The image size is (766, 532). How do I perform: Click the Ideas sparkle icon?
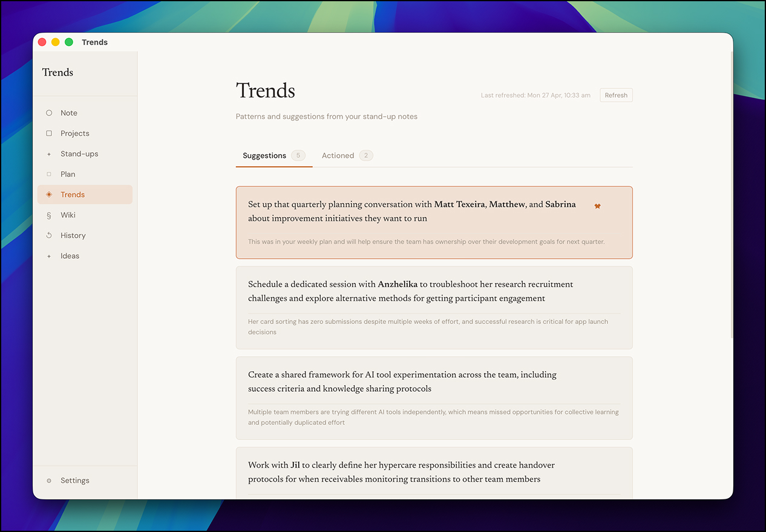click(49, 256)
